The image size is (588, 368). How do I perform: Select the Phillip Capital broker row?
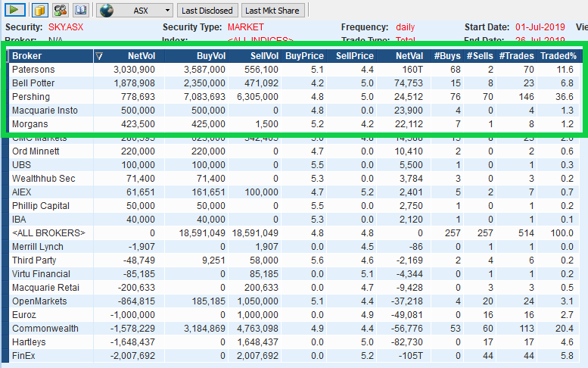pos(294,205)
